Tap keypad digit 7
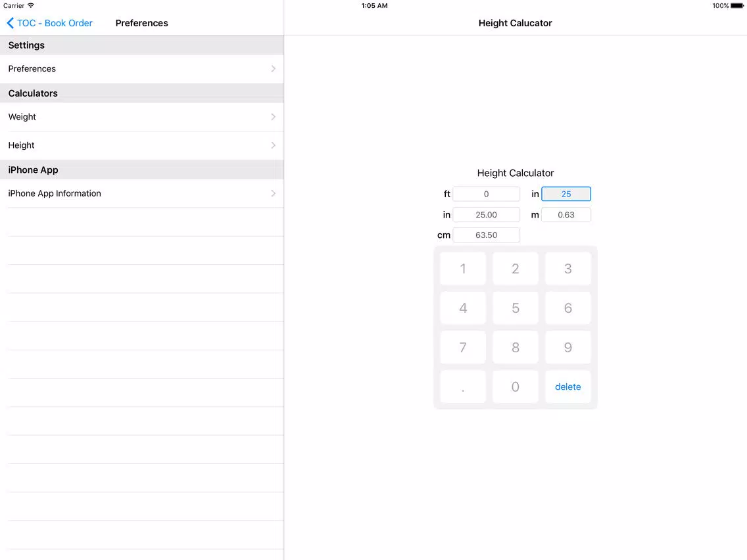This screenshot has height=560, width=747. pyautogui.click(x=462, y=347)
